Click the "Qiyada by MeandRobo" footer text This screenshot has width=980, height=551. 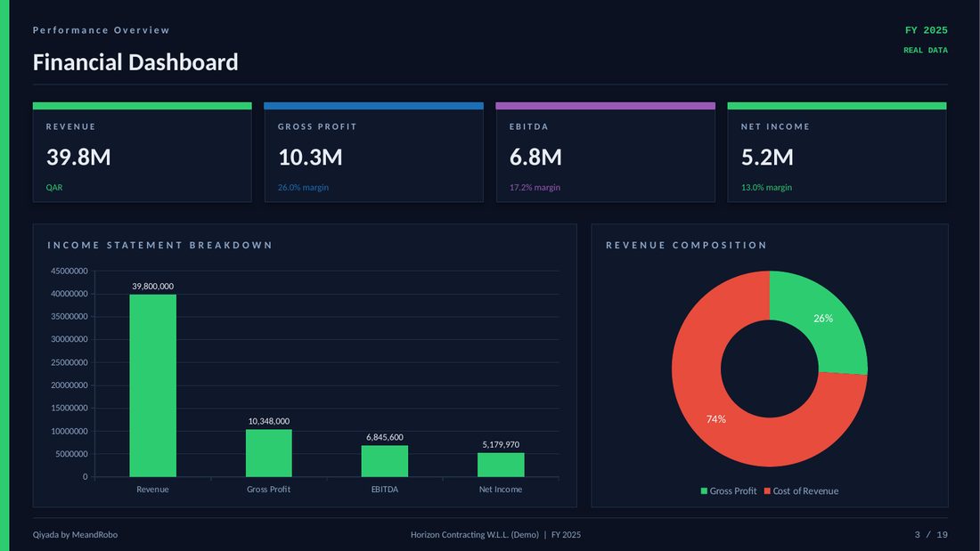click(x=75, y=535)
